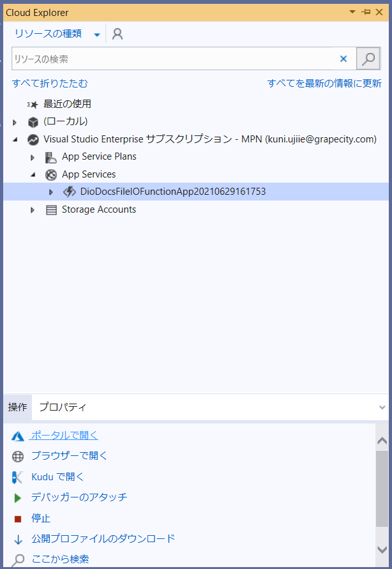Collapse the App Services node
This screenshot has width=392, height=569.
click(x=33, y=175)
